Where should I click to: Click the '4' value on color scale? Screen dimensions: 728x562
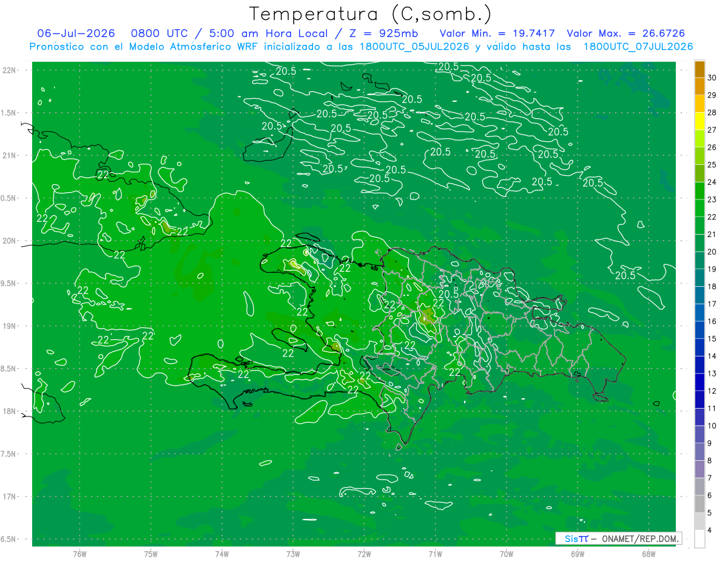[x=710, y=530]
